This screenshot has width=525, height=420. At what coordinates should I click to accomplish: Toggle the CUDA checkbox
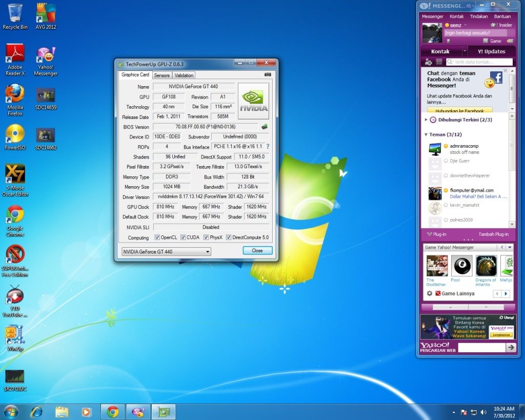coord(183,237)
